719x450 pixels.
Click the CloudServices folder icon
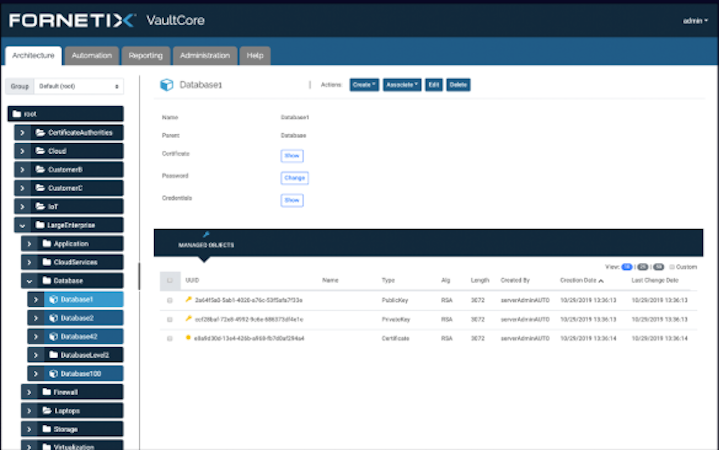(47, 262)
